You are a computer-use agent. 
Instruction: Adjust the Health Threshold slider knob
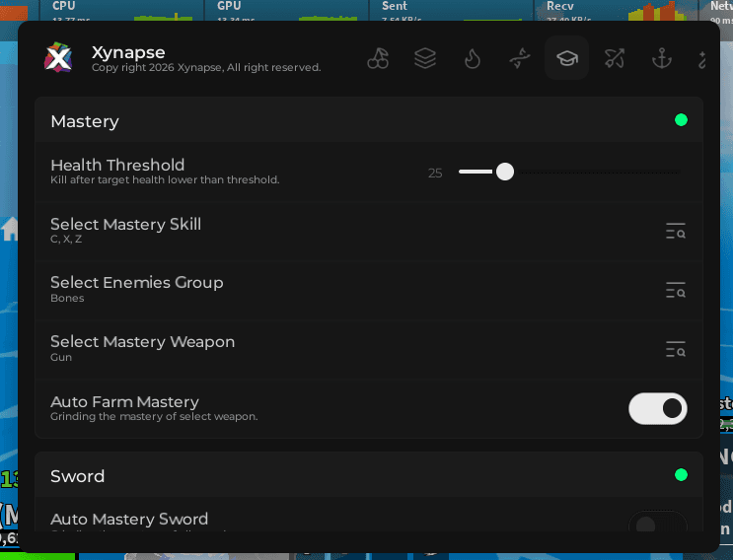click(x=505, y=172)
